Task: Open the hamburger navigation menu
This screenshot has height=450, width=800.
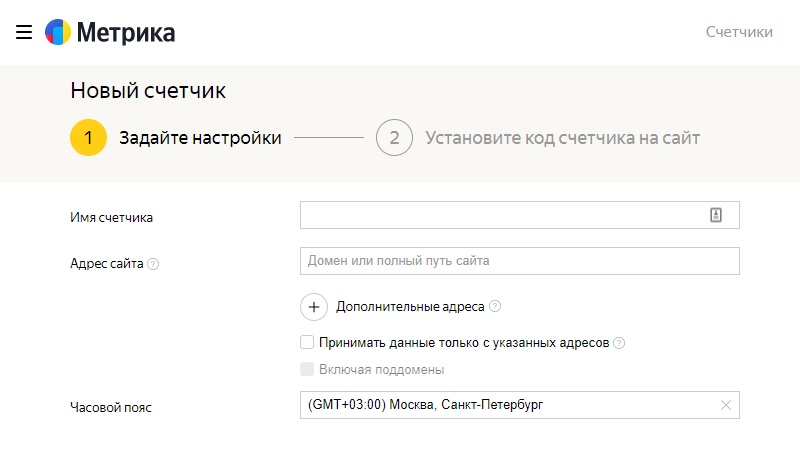Action: pyautogui.click(x=24, y=32)
